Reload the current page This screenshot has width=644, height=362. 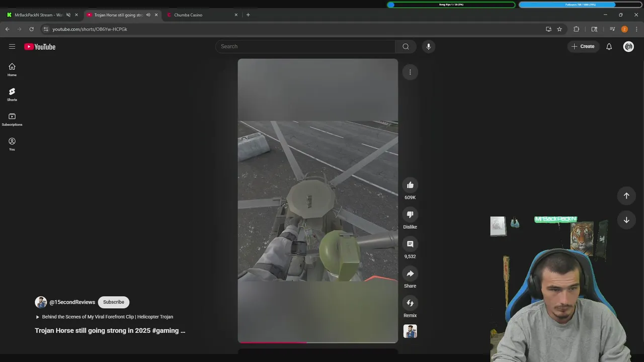click(32, 29)
